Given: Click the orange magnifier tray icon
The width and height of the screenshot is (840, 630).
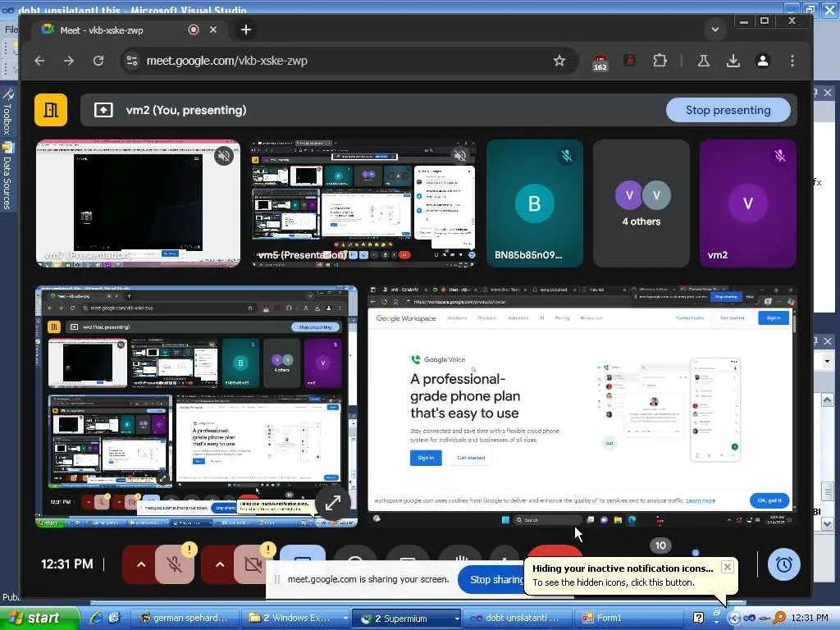Looking at the screenshot, I should (x=779, y=619).
